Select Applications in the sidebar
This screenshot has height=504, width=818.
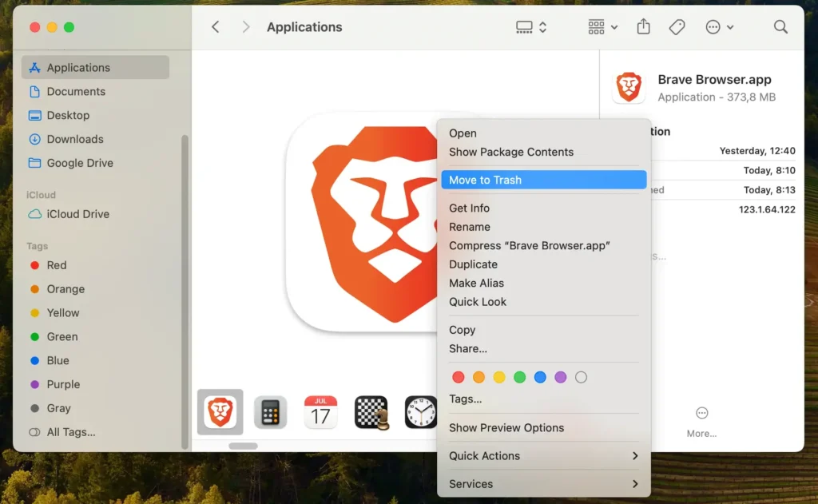click(x=96, y=67)
